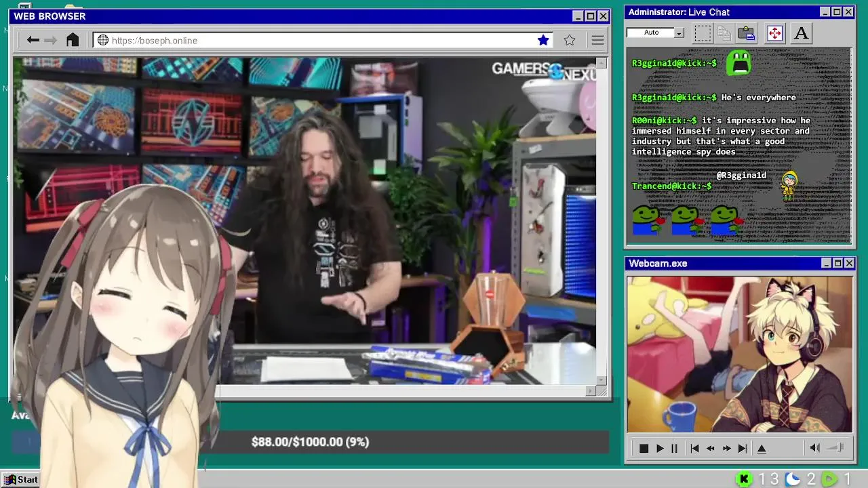This screenshot has height=488, width=868.
Task: Maximize the Webcam.exe window
Action: coord(837,263)
